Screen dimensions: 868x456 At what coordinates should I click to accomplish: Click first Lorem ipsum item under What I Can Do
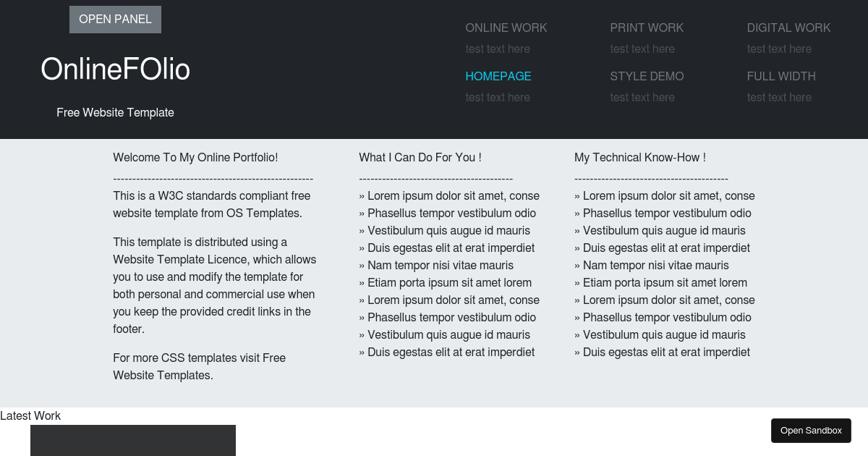pyautogui.click(x=449, y=195)
